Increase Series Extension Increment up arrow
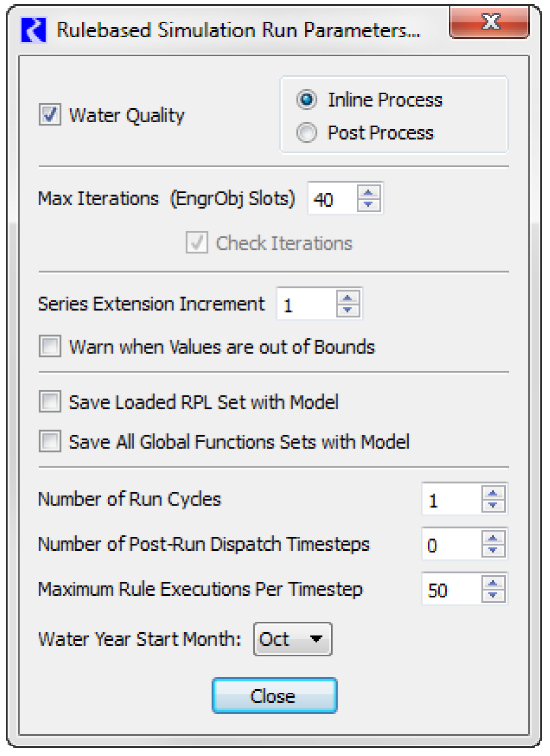The height and width of the screenshot is (756, 550). click(x=348, y=297)
